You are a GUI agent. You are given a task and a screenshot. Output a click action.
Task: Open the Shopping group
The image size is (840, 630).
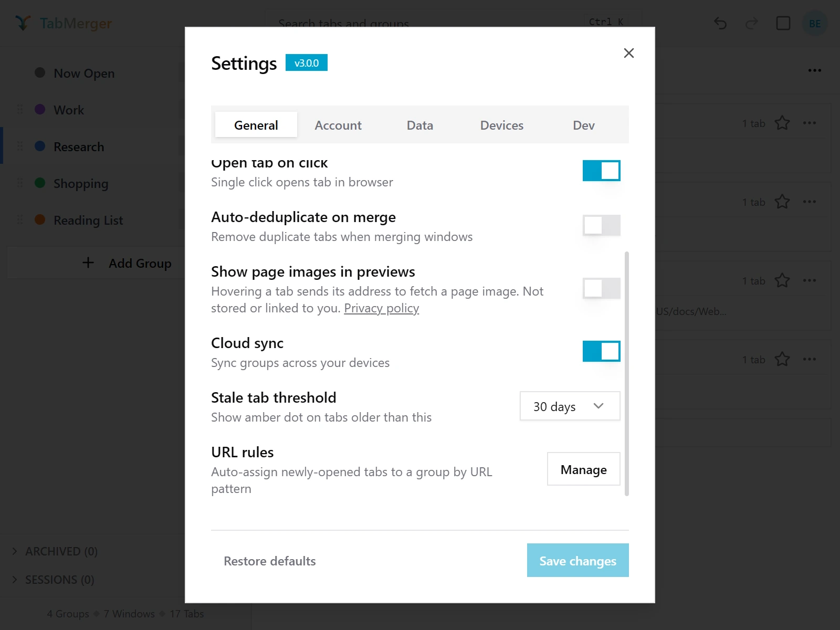[81, 183]
